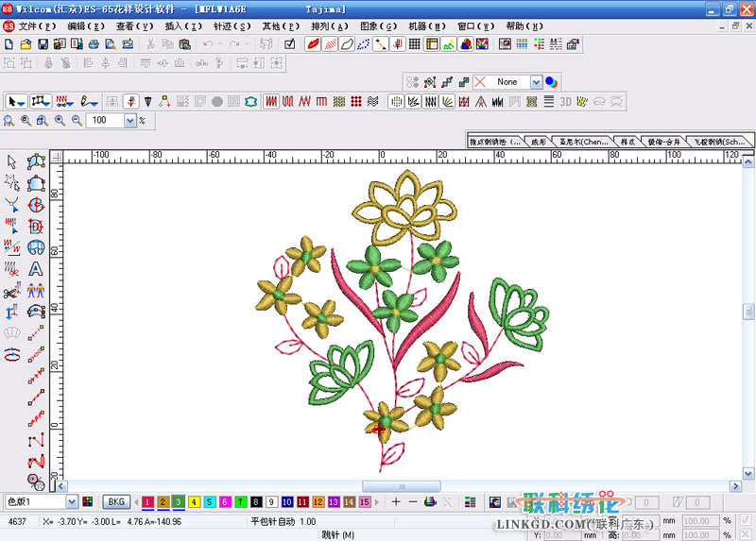Click the Print icon in toolbar
Screen dimensions: 756x541
coord(94,43)
